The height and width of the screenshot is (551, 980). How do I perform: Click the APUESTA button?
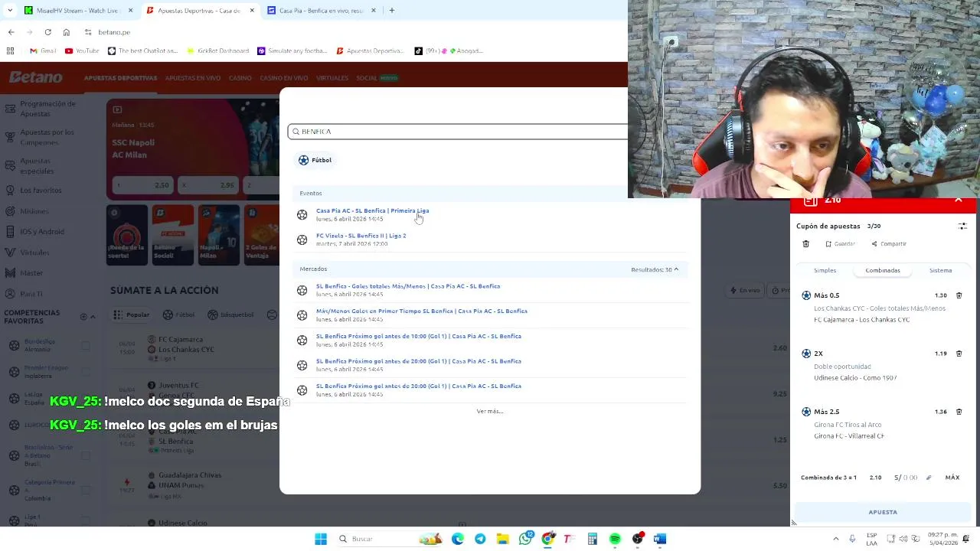[883, 512]
